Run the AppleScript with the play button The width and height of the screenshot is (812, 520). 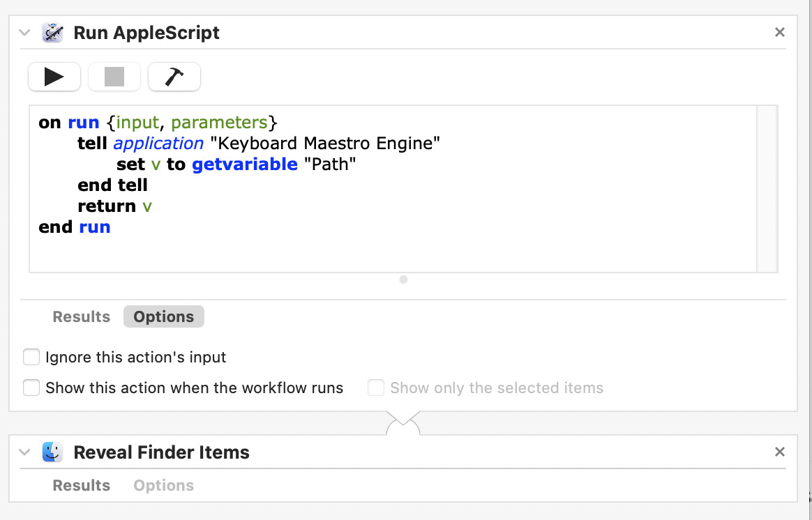click(x=54, y=77)
